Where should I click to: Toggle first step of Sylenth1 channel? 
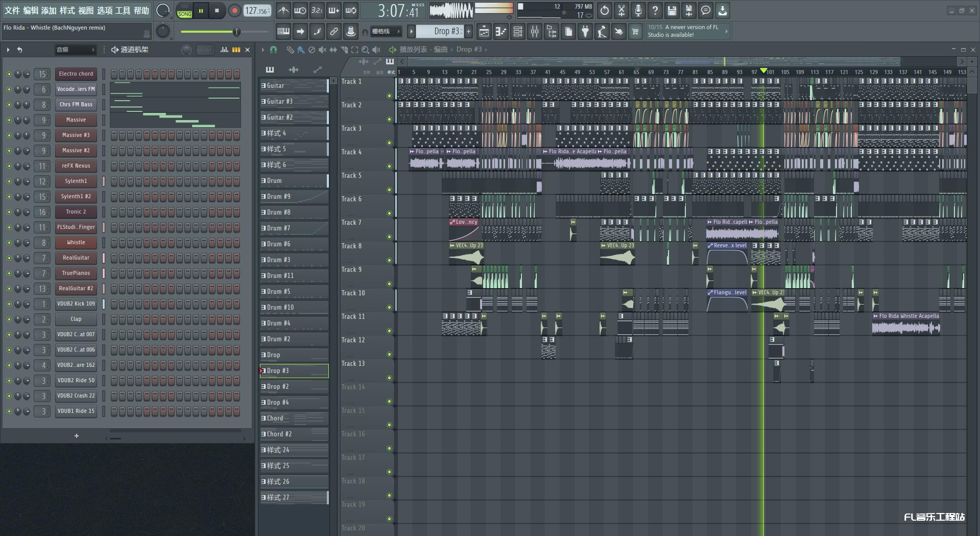pos(114,181)
